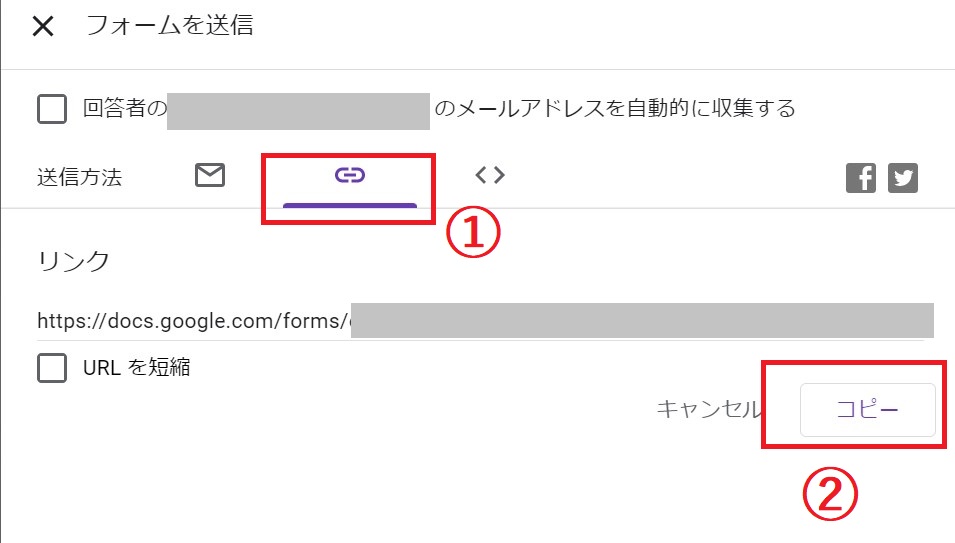Click the メールアドレスを自動的に収集する label text
This screenshot has height=543, width=955.
pos(615,108)
